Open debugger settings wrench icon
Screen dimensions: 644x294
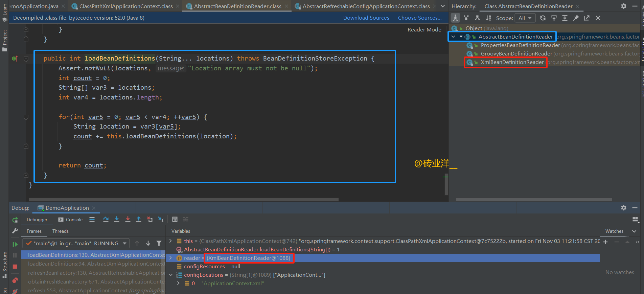click(15, 231)
